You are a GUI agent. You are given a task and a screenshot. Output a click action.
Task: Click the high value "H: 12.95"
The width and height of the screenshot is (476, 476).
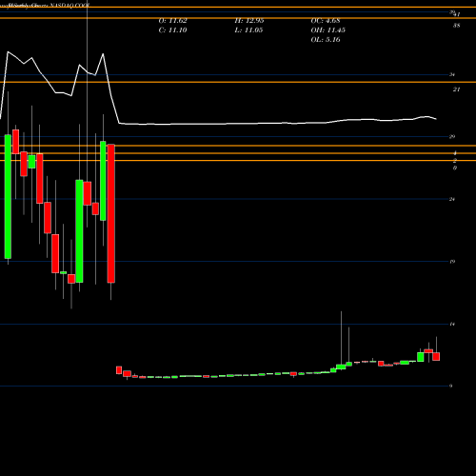click(249, 21)
